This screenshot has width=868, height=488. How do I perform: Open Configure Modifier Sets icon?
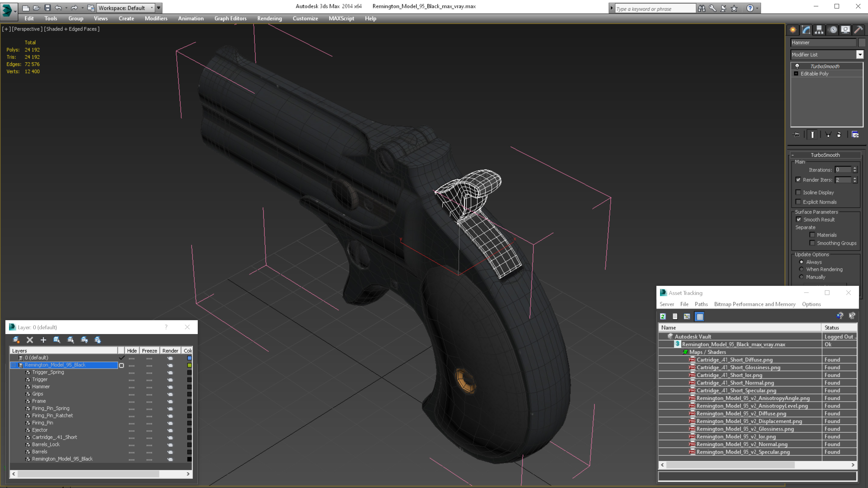tap(855, 135)
